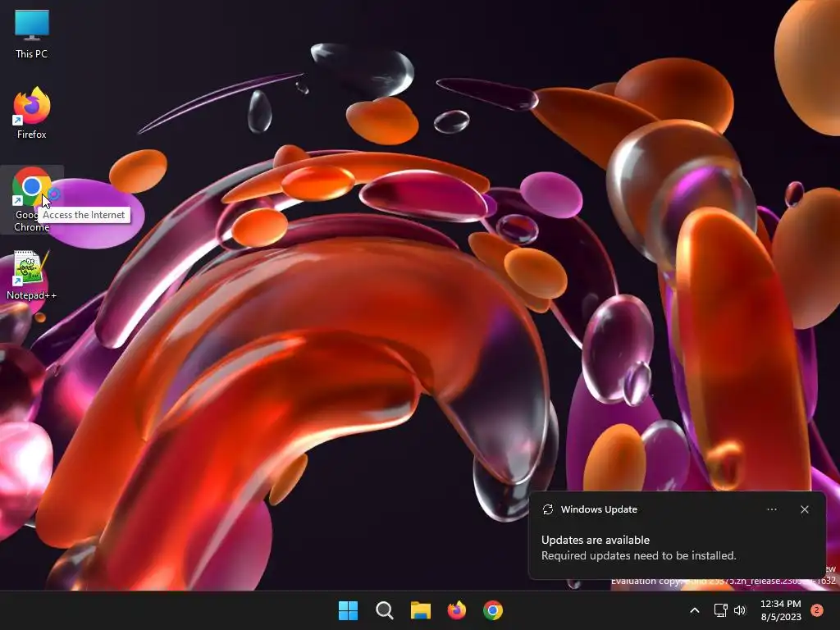This screenshot has height=630, width=840.
Task: Select the Notepad++ desktop shortcut
Action: [32, 276]
